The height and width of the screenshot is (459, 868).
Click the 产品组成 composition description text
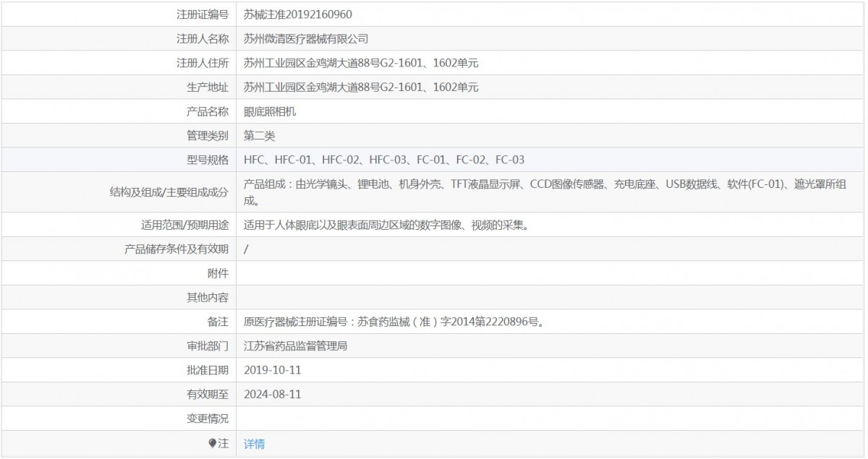pyautogui.click(x=545, y=192)
